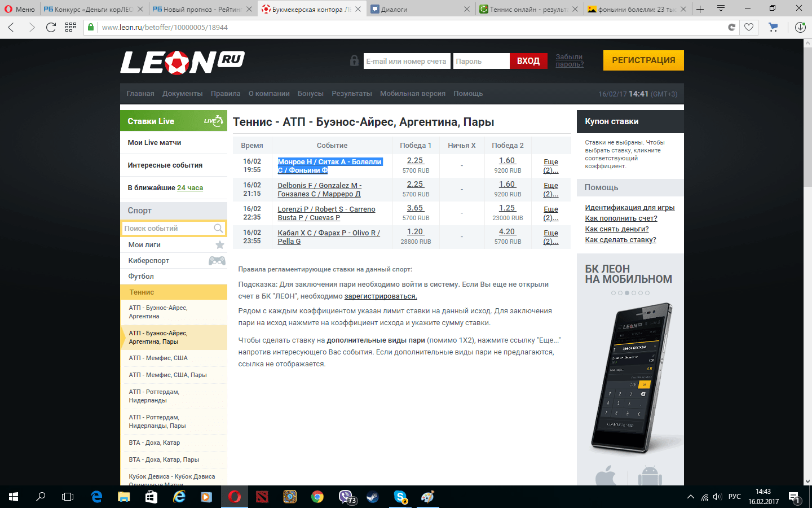Select third carousel dot in mobile banner
Screen dimensions: 812x508
click(x=627, y=293)
